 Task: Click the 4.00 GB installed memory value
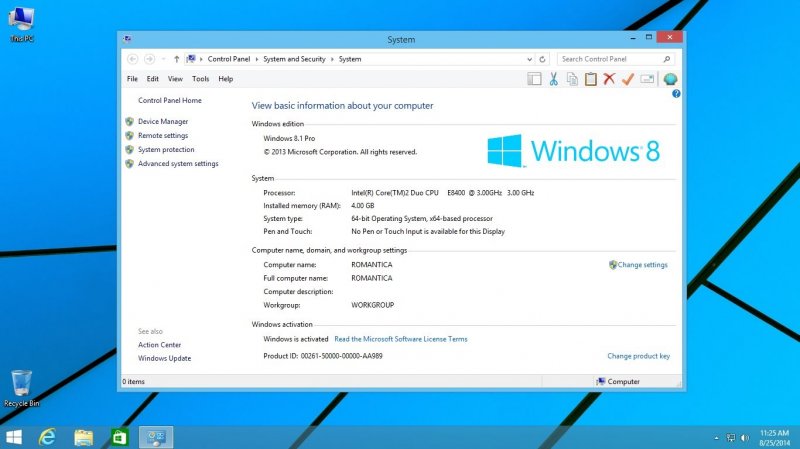tap(362, 206)
